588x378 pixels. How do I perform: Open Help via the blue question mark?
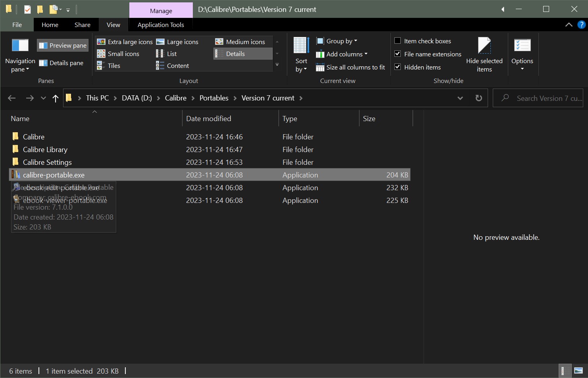[582, 25]
